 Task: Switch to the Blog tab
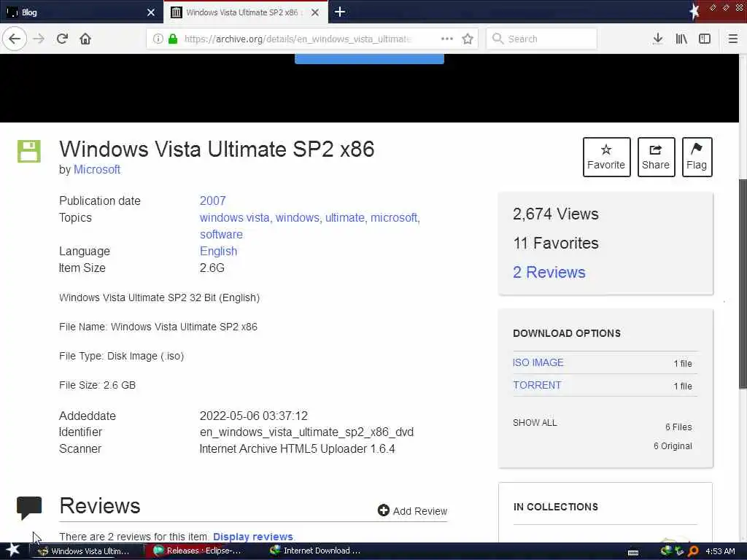click(81, 12)
